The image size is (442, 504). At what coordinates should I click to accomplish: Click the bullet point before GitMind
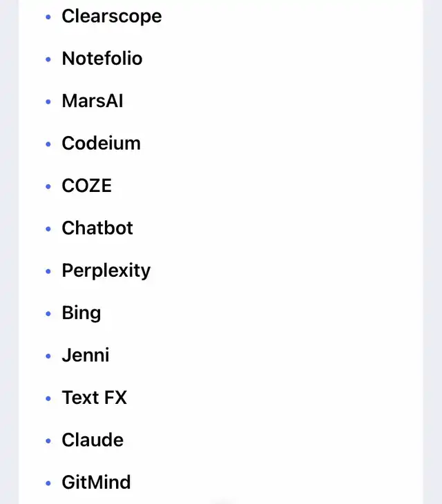[48, 483]
